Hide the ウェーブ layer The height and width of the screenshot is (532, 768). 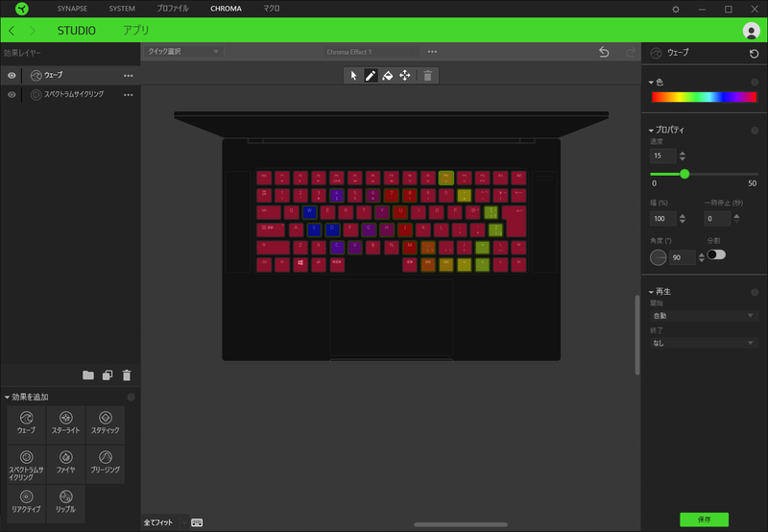(x=12, y=76)
